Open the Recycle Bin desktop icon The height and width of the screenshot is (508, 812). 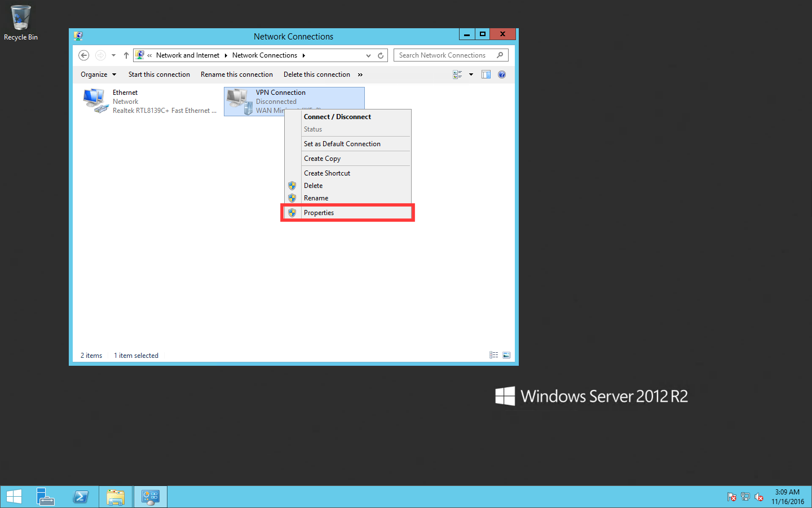[21, 23]
